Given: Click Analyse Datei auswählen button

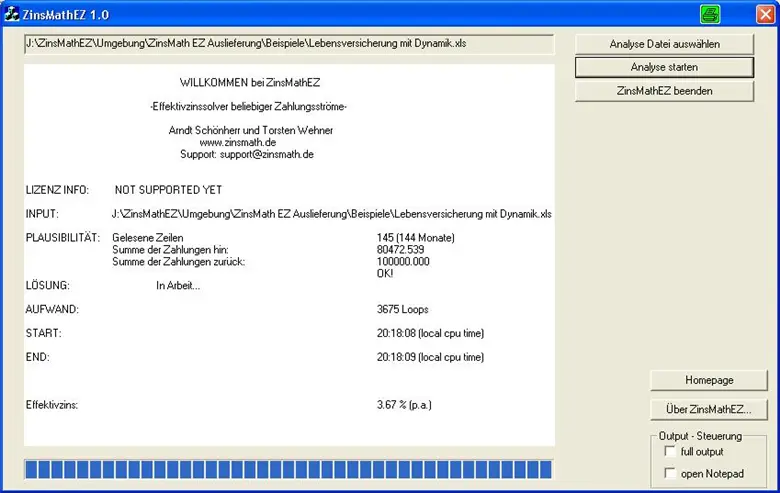Looking at the screenshot, I should pos(664,44).
